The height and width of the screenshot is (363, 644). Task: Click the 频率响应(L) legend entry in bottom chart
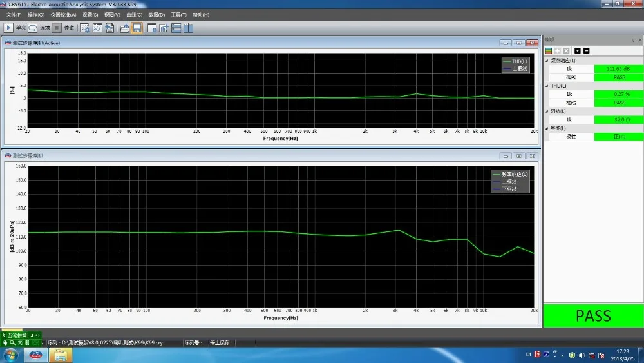pyautogui.click(x=511, y=174)
